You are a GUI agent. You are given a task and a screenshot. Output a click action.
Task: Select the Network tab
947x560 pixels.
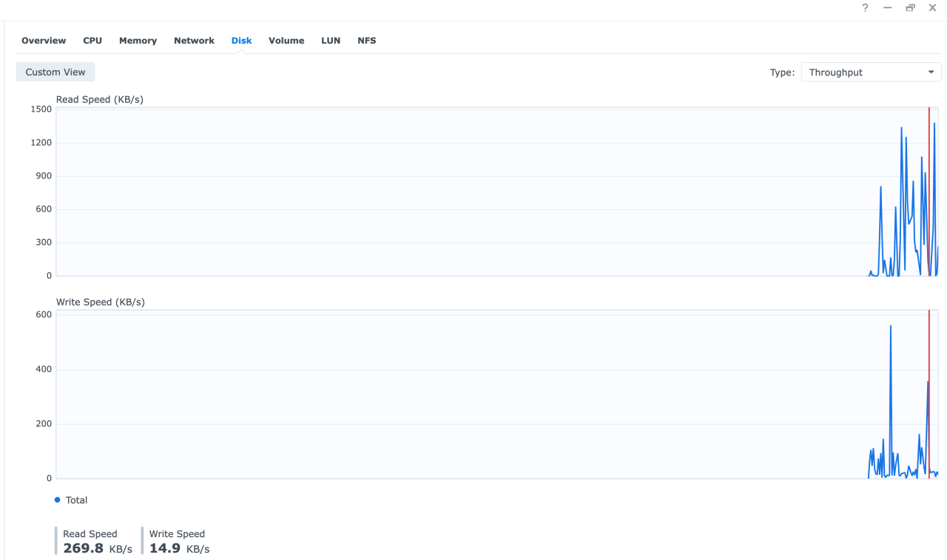pos(194,41)
